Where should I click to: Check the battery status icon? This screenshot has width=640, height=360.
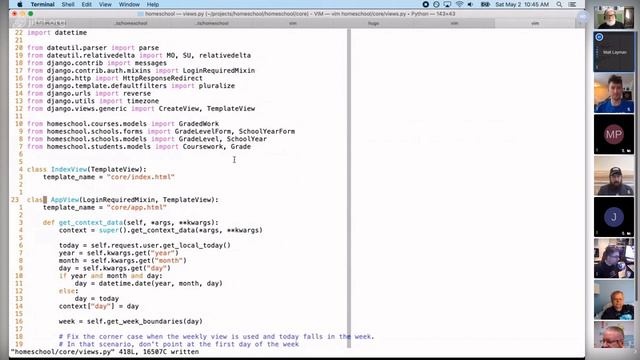(485, 4)
